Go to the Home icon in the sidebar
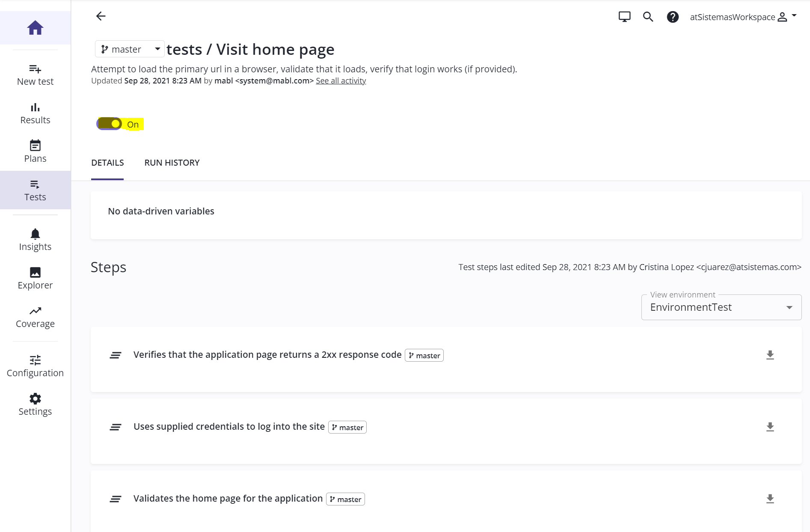This screenshot has height=532, width=810. tap(35, 28)
